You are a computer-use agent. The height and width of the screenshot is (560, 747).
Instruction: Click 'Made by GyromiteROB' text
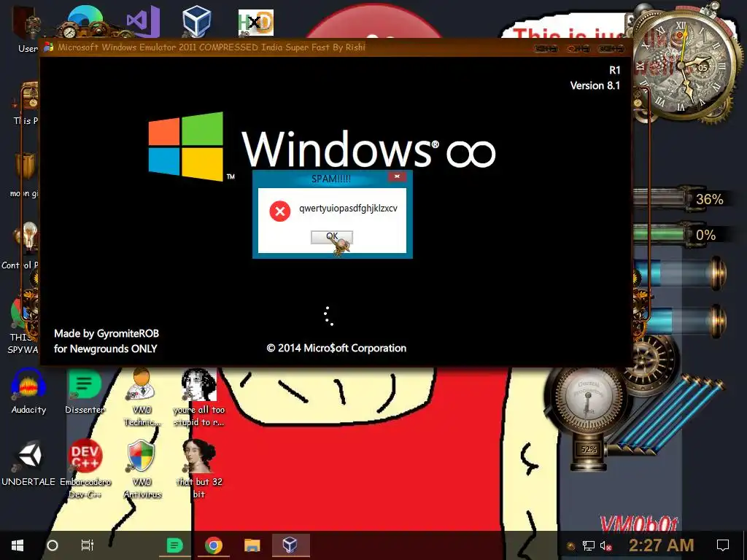pyautogui.click(x=107, y=333)
